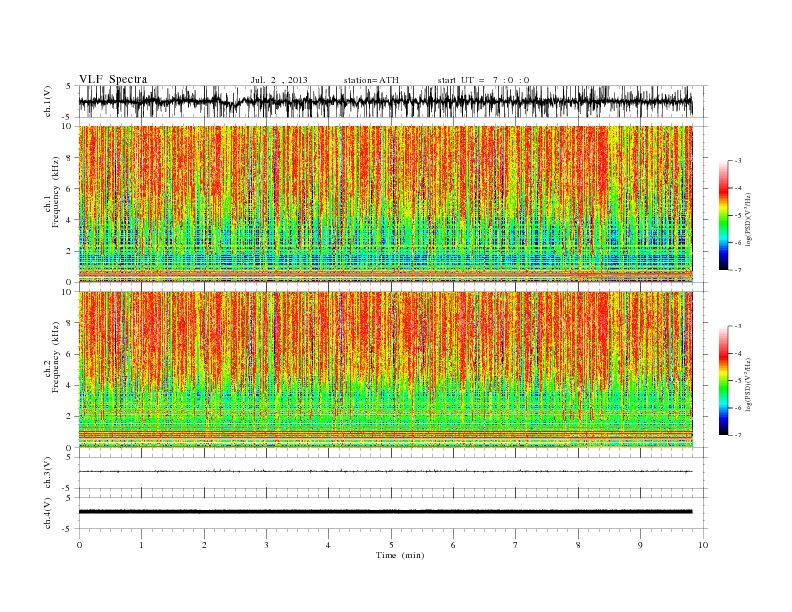Click the thick ch.4 waveform band
This screenshot has width=792, height=612.
(x=385, y=512)
